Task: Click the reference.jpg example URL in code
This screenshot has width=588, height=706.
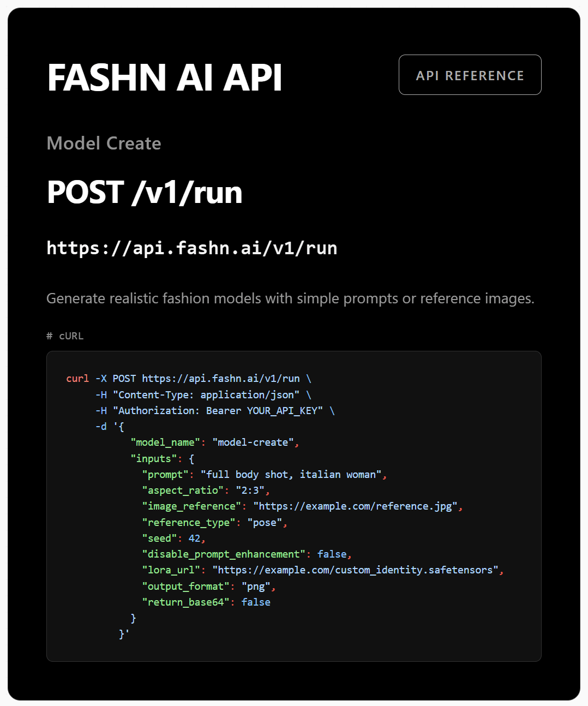Action: [355, 506]
